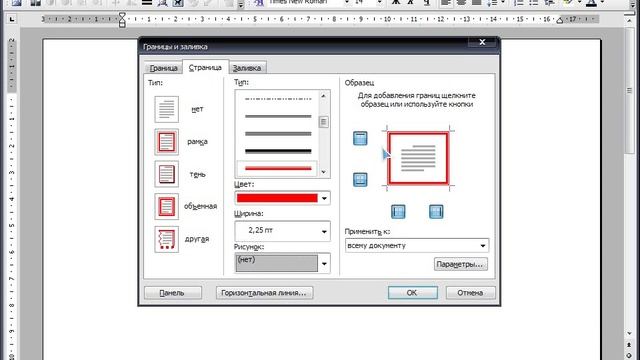Click the right indent marker on ruler
Viewport: 640px width, 360px height.
tap(560, 20)
